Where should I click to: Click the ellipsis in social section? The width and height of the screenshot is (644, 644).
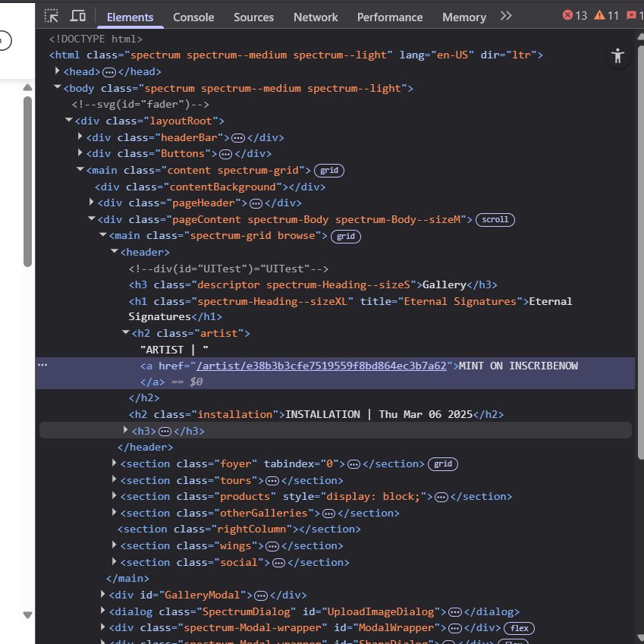[278, 563]
